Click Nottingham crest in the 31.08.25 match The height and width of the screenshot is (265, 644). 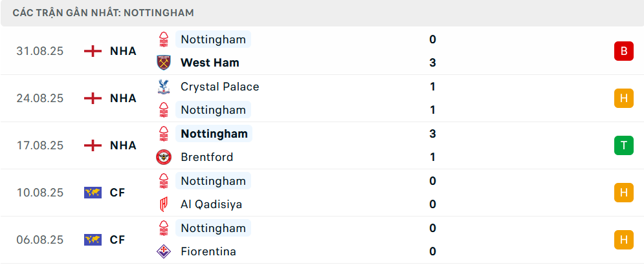point(164,39)
